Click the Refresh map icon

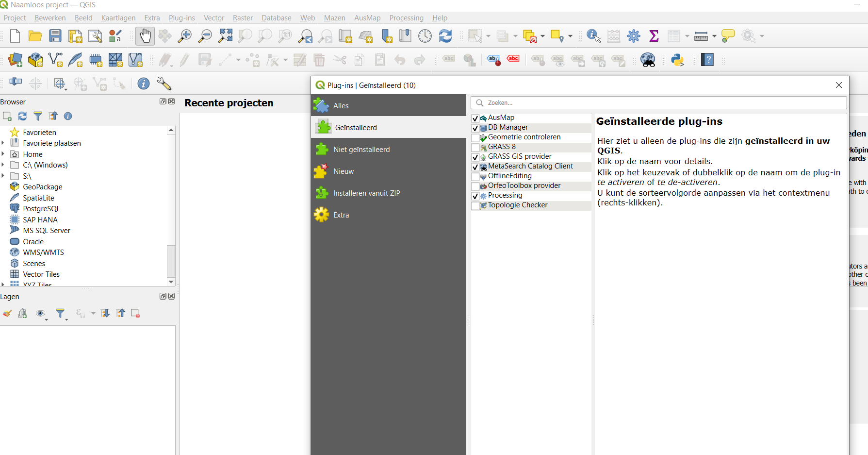[445, 36]
